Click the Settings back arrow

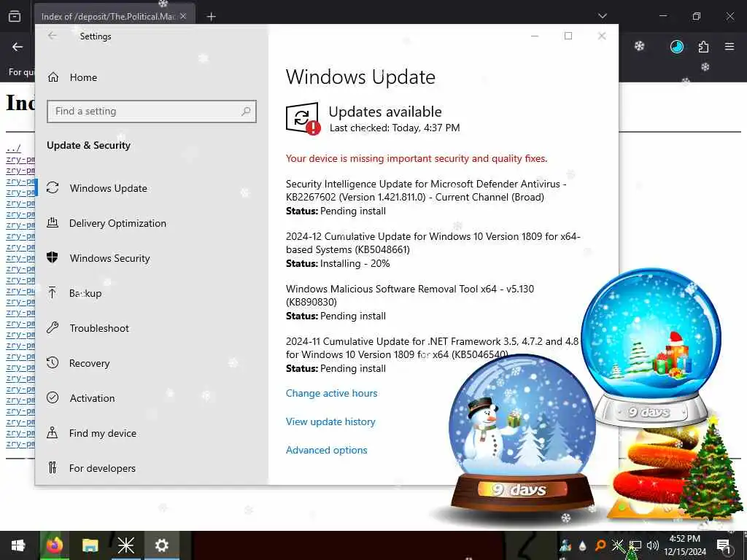(x=53, y=36)
